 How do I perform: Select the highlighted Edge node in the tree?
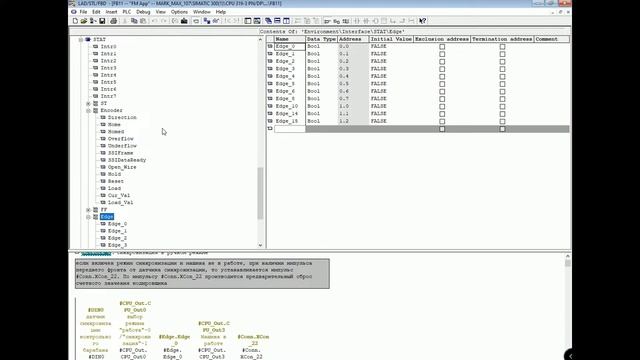107,217
